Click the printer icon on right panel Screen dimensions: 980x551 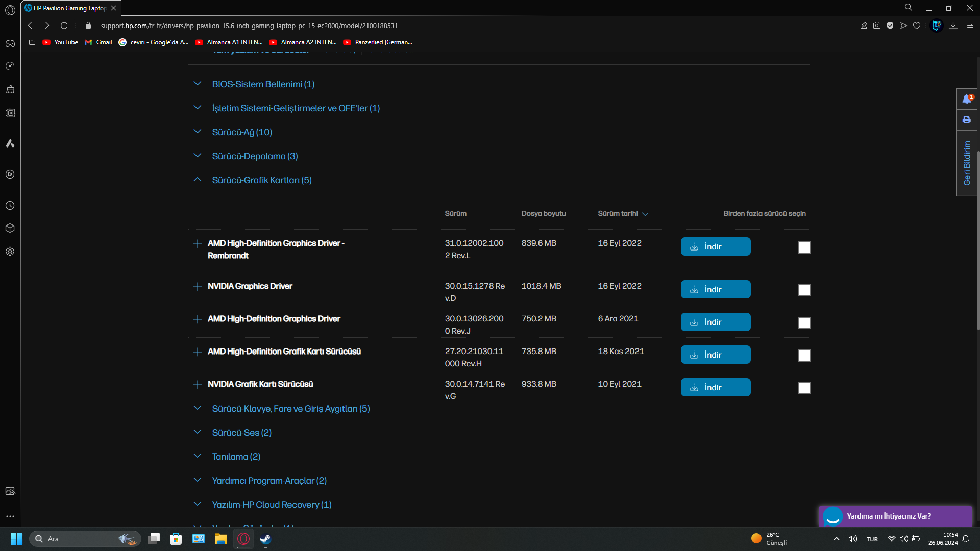tap(967, 120)
